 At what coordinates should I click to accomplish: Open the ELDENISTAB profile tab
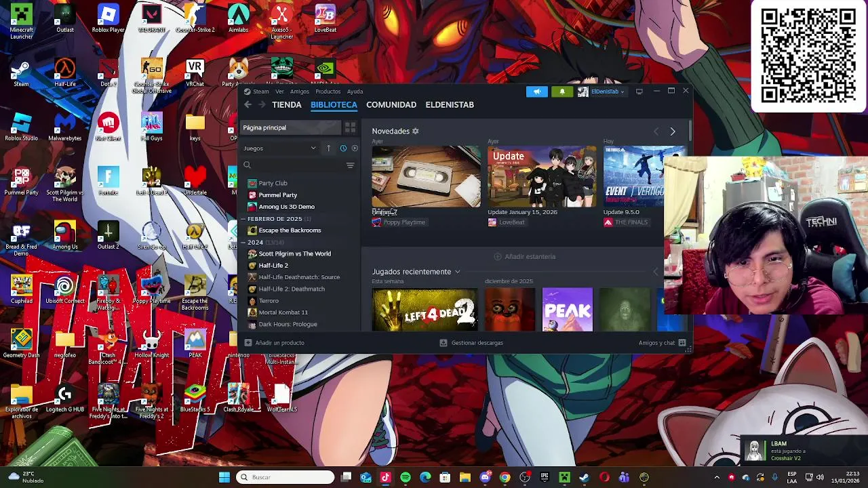(450, 104)
